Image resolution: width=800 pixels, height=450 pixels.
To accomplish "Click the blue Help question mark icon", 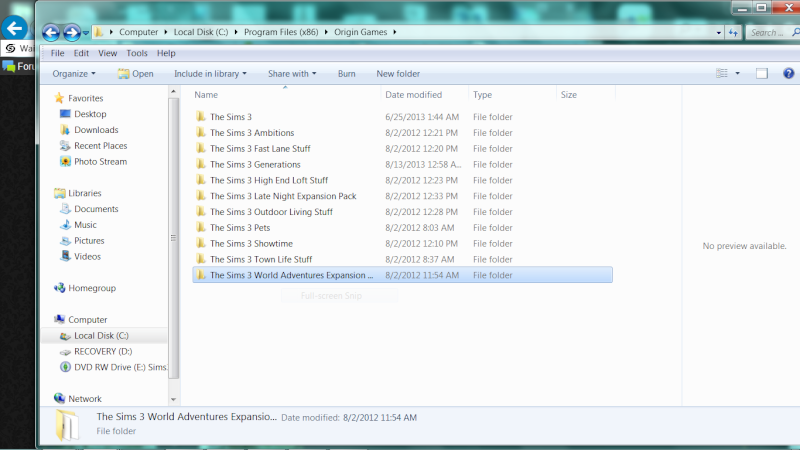I will coord(788,73).
